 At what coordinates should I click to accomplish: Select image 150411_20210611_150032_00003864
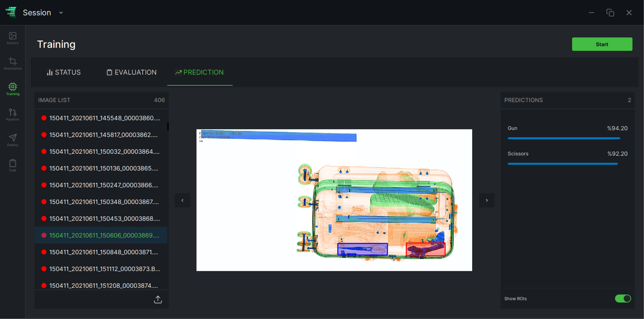click(x=101, y=152)
